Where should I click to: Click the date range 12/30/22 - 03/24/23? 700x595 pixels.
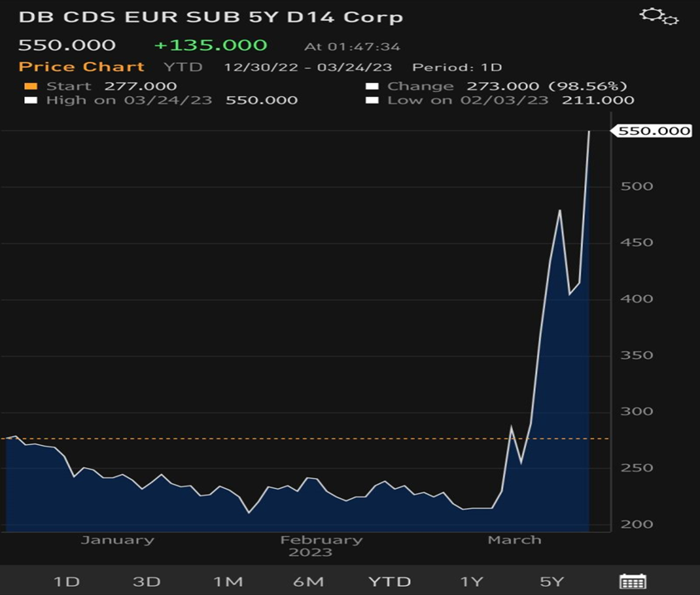(307, 67)
